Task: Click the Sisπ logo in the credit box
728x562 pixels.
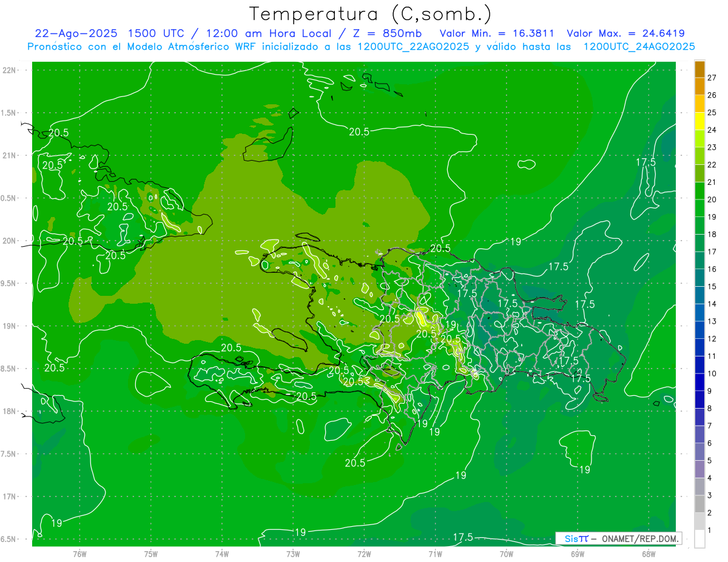Action: 576,538
